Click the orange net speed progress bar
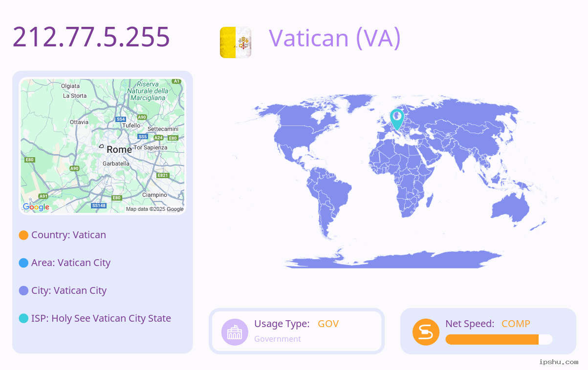This screenshot has height=370, width=588. pos(499,339)
